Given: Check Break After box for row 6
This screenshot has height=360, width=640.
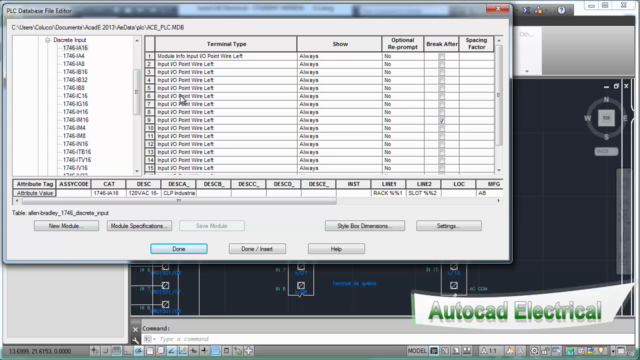Looking at the screenshot, I should coord(442,96).
